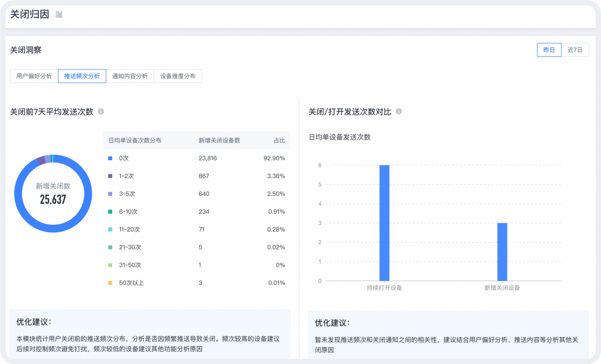Click green swatch for 21~30次 legend
601x364 pixels.
110,247
